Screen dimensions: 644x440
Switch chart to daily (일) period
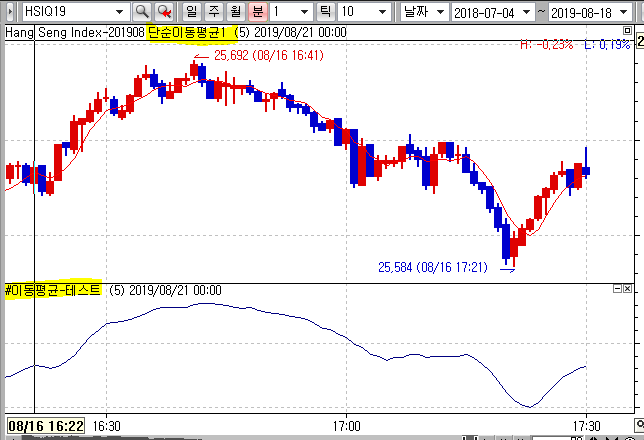192,11
